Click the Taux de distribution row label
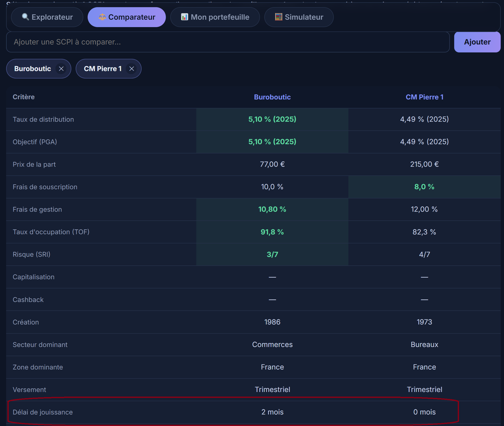The width and height of the screenshot is (504, 426). (x=43, y=120)
